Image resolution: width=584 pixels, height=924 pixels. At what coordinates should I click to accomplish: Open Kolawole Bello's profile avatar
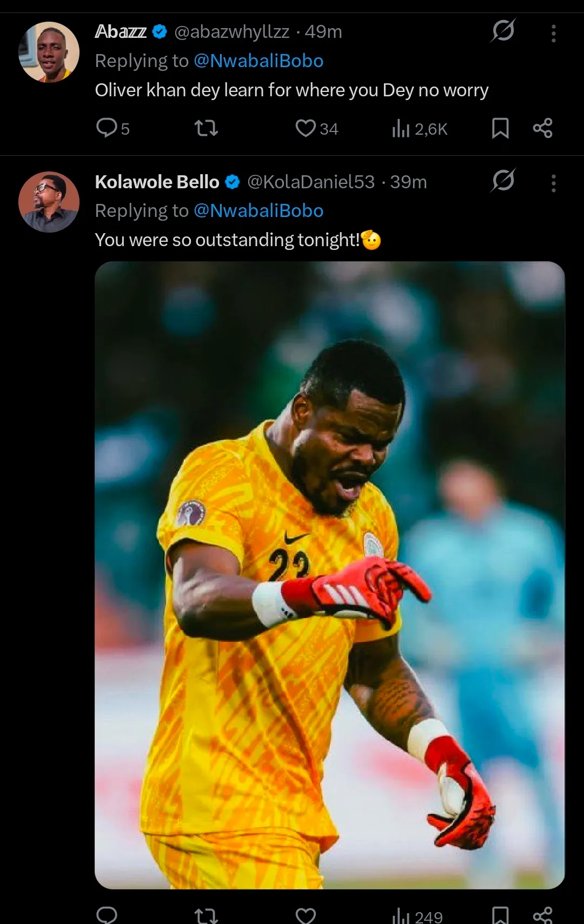(49, 202)
